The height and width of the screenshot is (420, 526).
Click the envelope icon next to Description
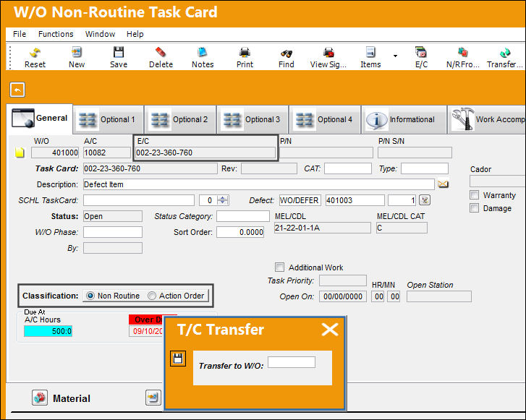pyautogui.click(x=443, y=184)
